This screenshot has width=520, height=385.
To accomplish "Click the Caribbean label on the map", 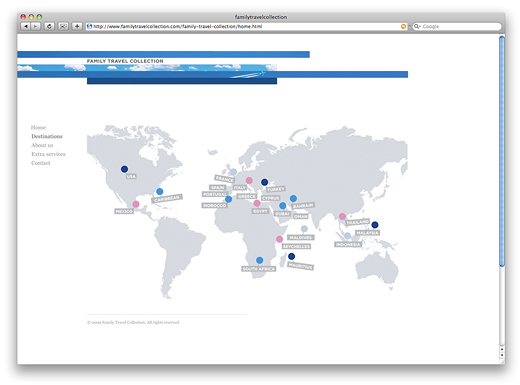I will pos(167,198).
